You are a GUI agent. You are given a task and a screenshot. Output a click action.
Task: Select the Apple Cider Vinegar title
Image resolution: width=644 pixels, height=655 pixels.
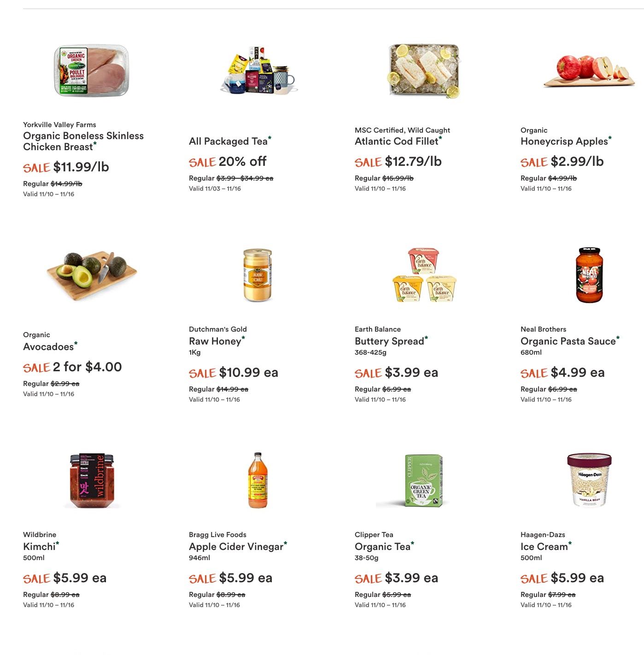(236, 547)
